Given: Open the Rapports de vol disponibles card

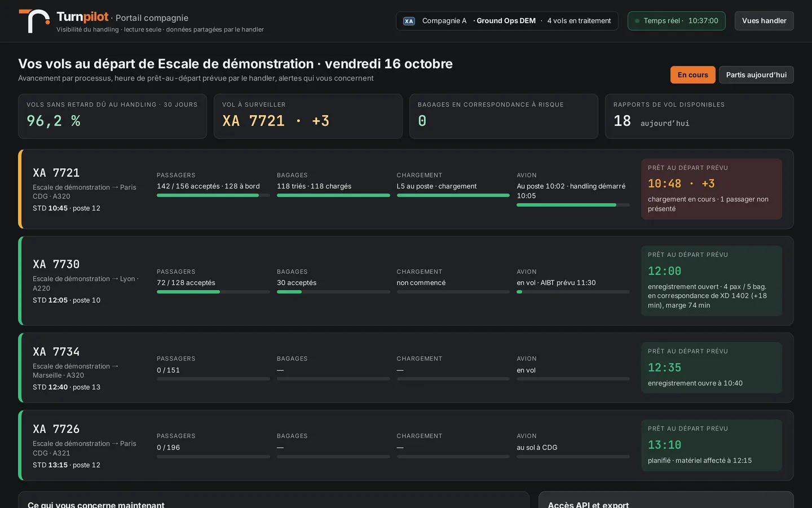Looking at the screenshot, I should (699, 116).
